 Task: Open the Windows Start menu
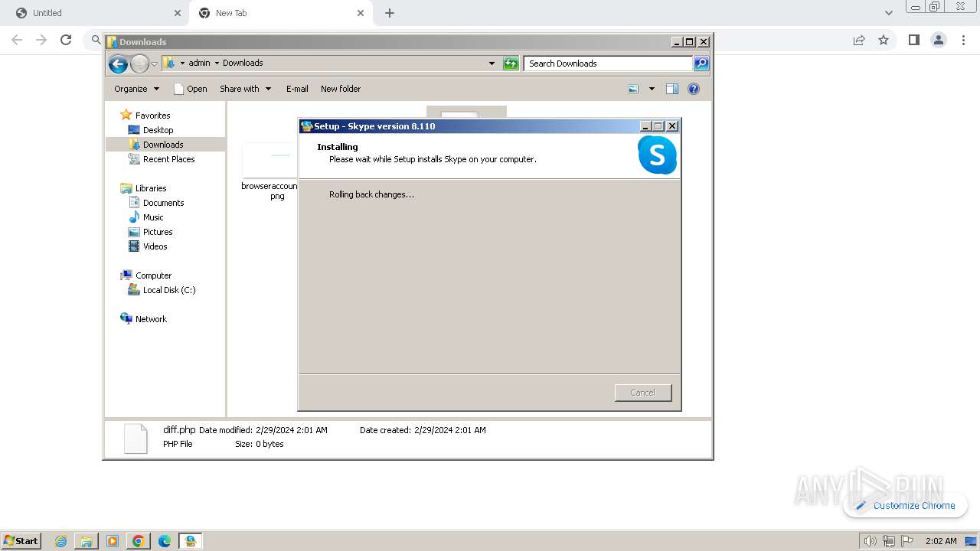pyautogui.click(x=21, y=540)
